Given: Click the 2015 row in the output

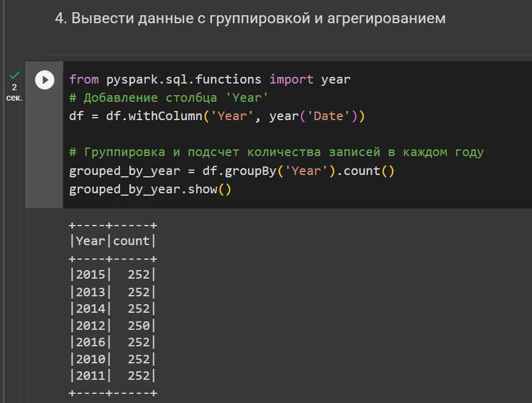Looking at the screenshot, I should click(x=113, y=275).
